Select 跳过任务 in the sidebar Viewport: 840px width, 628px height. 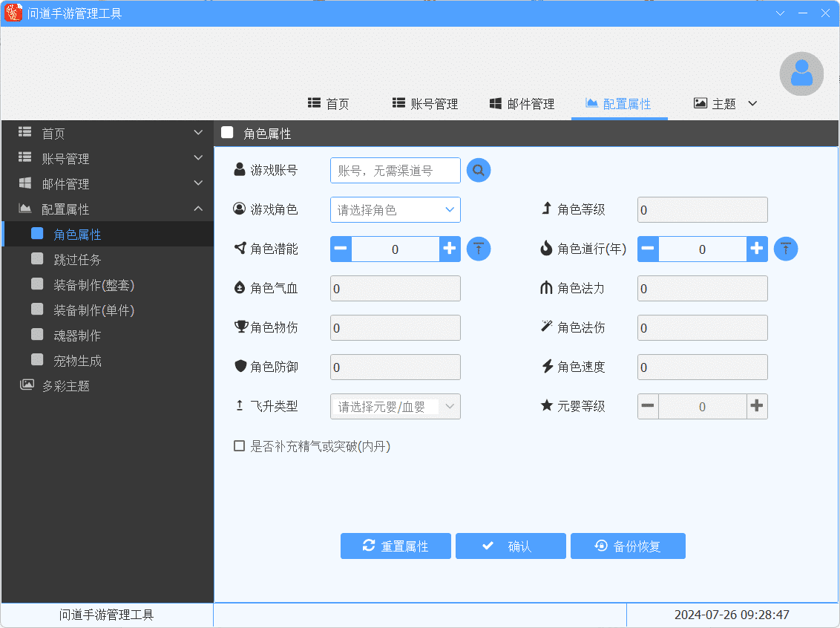click(77, 260)
